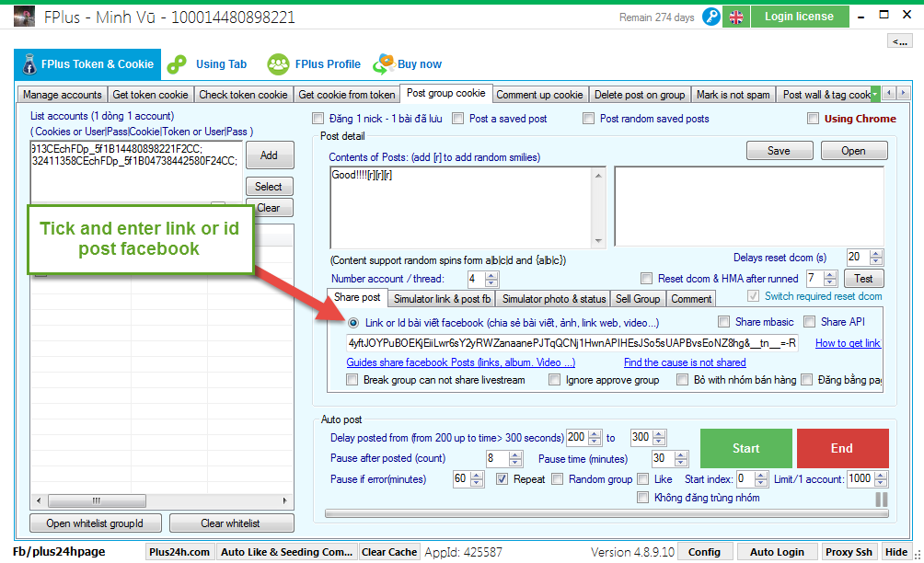
Task: Tick the Không đăng trùng nhóm checkbox
Action: point(643,498)
